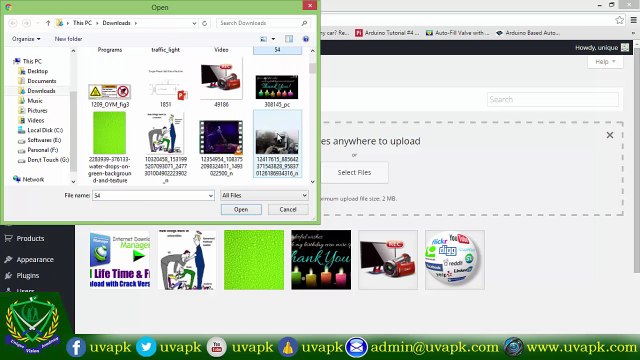Select Internet Download Manager media thumbnail

[x=120, y=260]
